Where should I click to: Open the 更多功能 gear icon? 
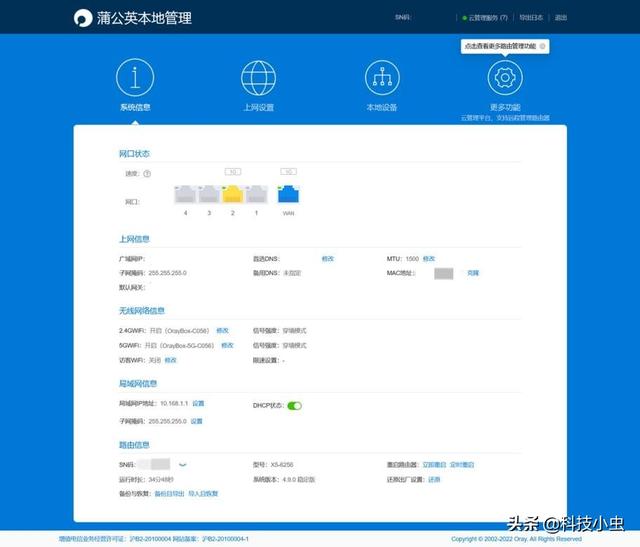(x=505, y=76)
